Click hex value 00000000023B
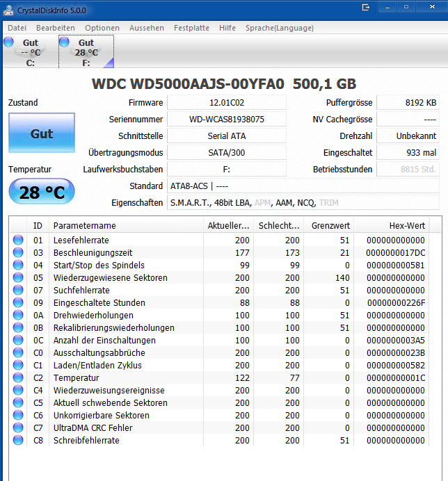448x481 pixels. click(x=396, y=353)
